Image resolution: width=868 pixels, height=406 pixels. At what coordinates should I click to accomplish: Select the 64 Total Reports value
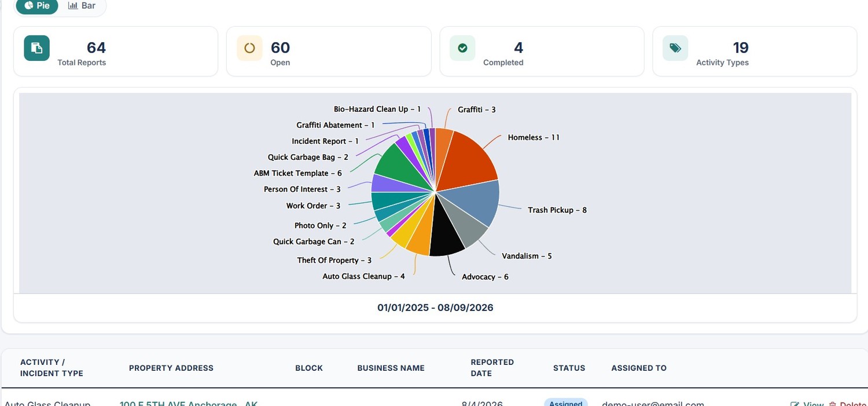(96, 47)
